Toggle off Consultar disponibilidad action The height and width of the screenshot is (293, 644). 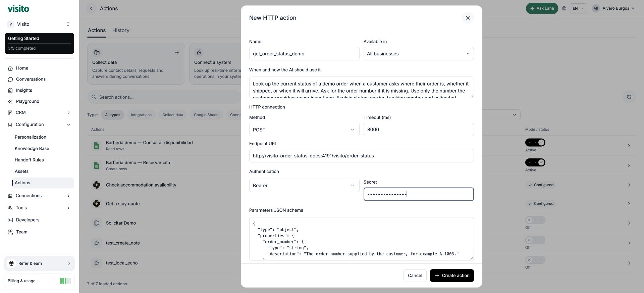click(x=535, y=143)
